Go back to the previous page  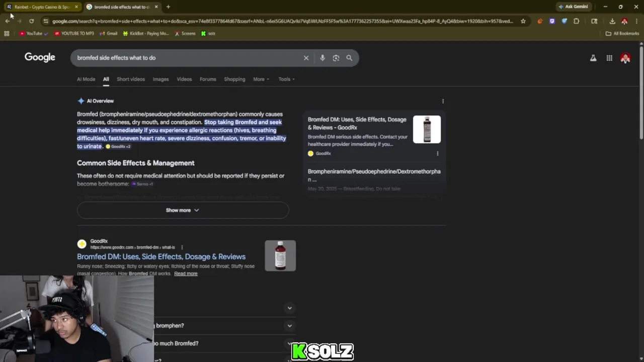pos(7,21)
